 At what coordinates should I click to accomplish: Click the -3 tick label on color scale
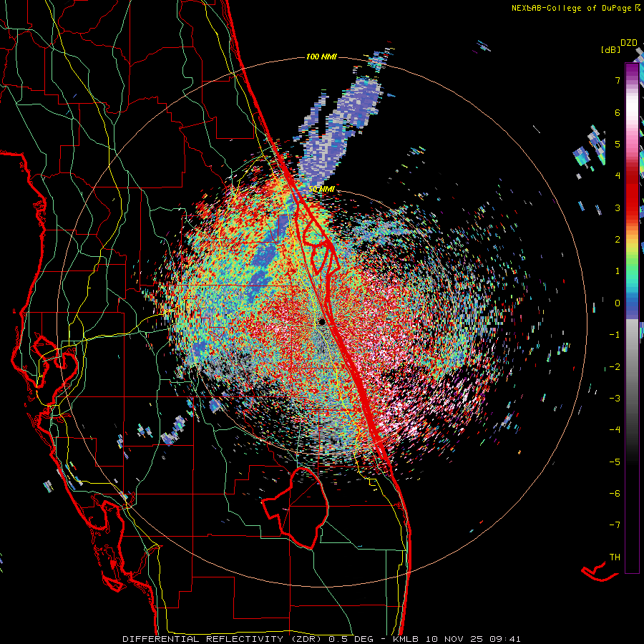click(615, 398)
